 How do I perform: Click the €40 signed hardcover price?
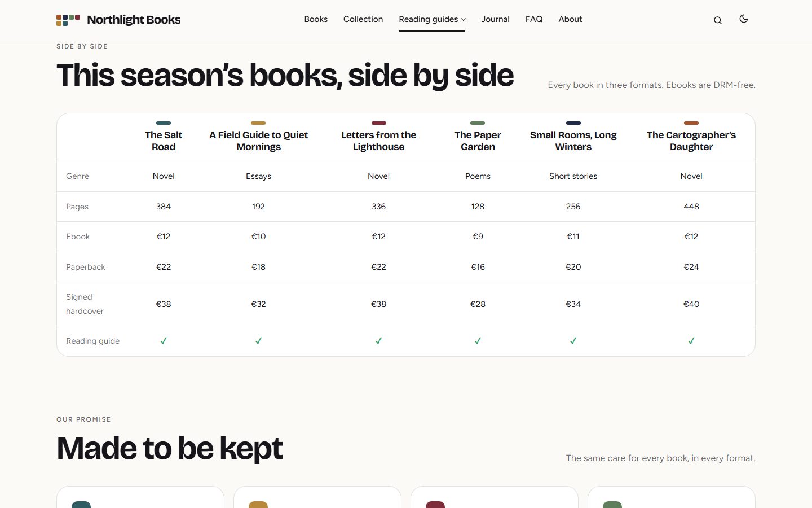click(x=691, y=304)
